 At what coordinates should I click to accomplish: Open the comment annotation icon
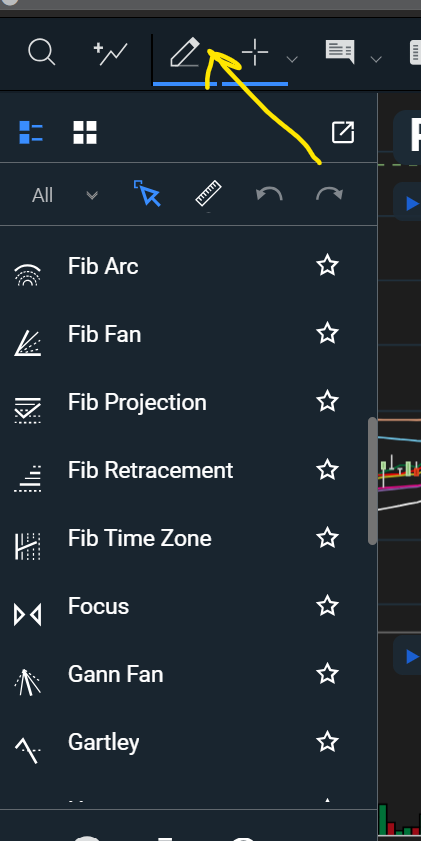(x=340, y=53)
